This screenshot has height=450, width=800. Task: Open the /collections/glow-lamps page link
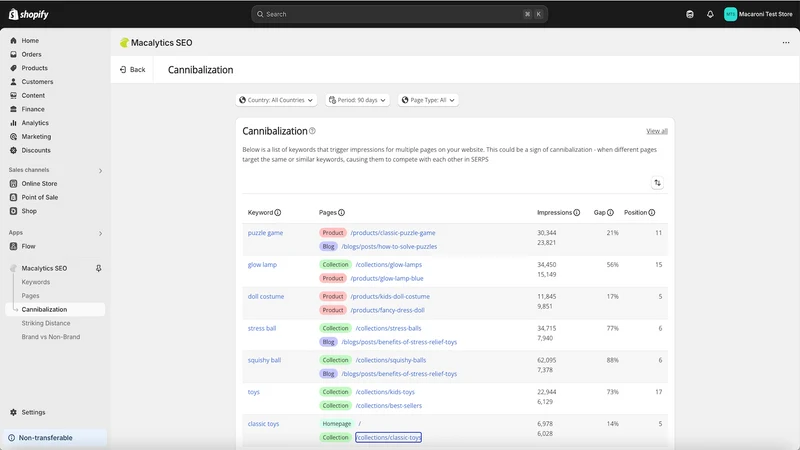tap(388, 264)
